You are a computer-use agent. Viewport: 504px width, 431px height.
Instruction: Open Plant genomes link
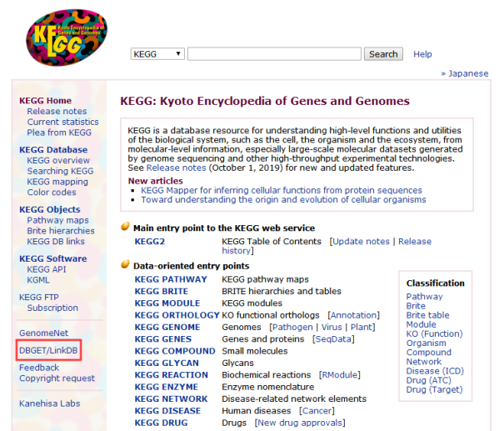[362, 327]
